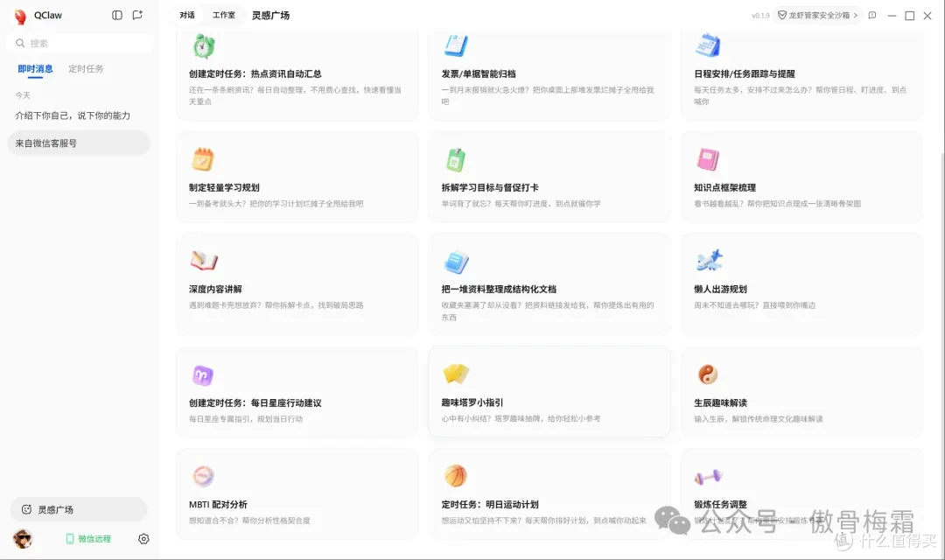945x560 pixels.
Task: Open the 趣味塔罗小指引 card title
Action: coord(472,402)
